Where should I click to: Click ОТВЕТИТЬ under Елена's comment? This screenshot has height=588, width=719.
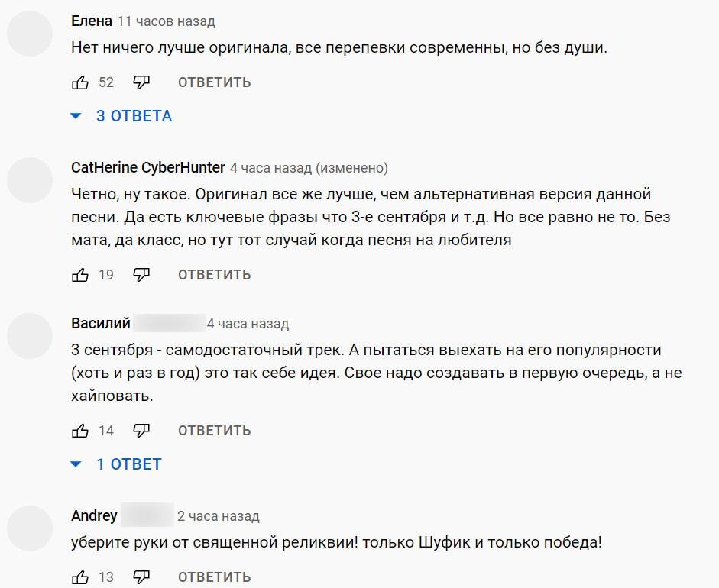[213, 82]
